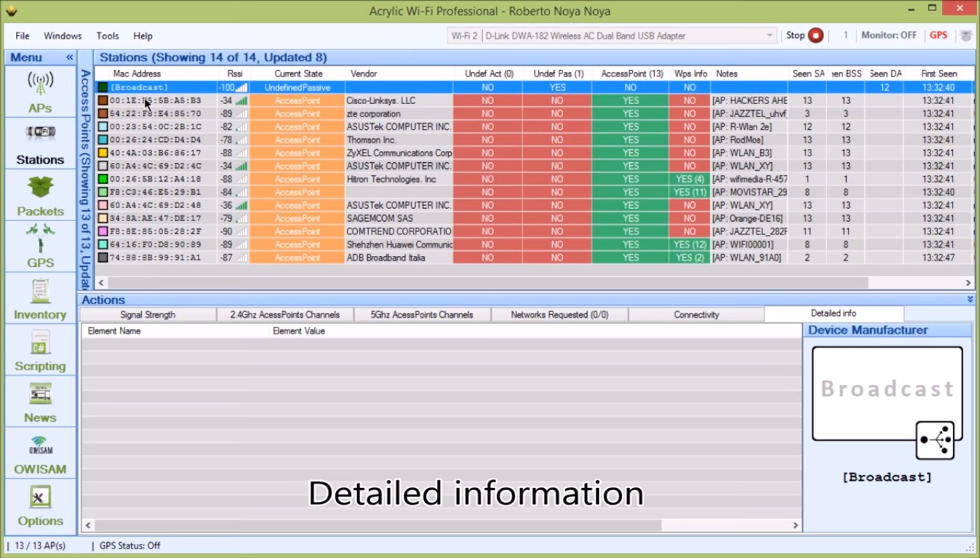Click the [AP: HACKERS AHE note cell
The image size is (980, 558).
(x=749, y=100)
